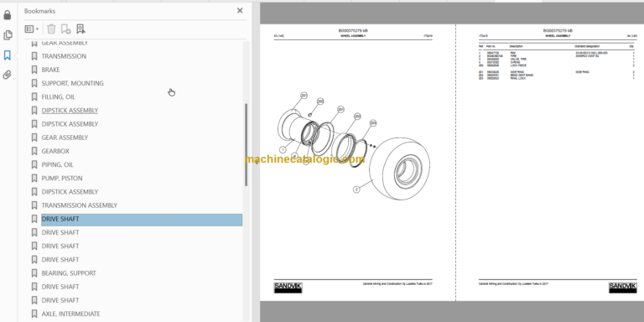Viewport: 644px width, 322px height.
Task: Click the bookmark icon beside TRANSMISSION ASSEMBLY
Action: (x=34, y=205)
